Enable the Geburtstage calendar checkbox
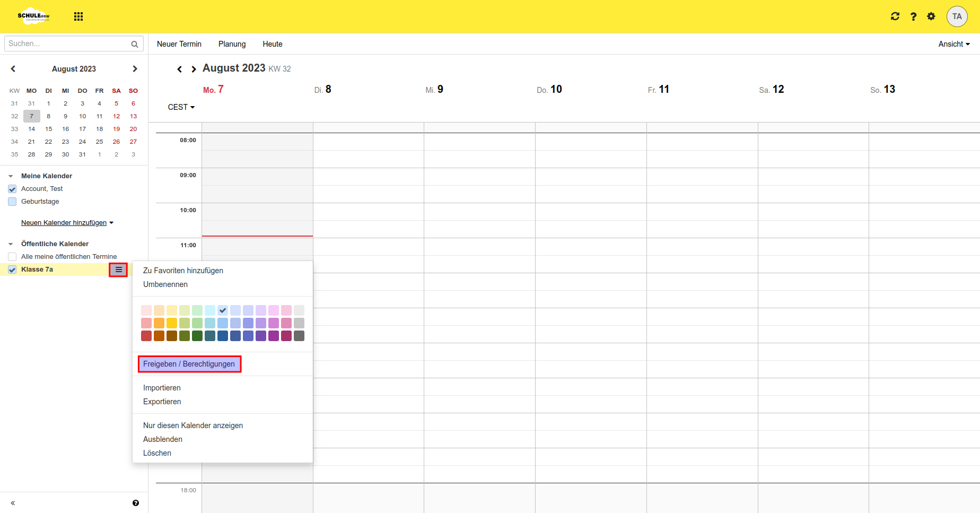Screen dimensions: 980x513 (12, 202)
